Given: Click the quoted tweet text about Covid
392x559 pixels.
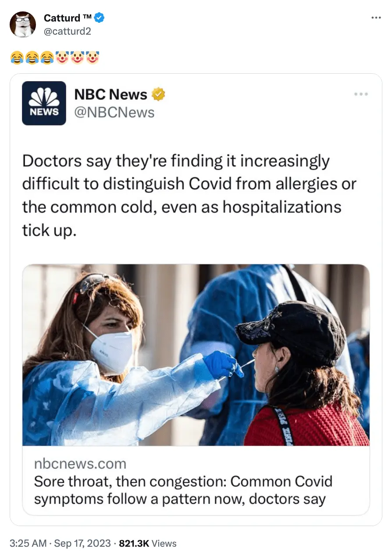Looking at the screenshot, I should pos(189,195).
